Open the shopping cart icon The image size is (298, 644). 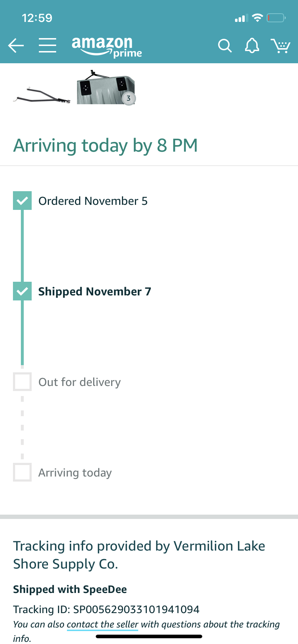click(280, 46)
